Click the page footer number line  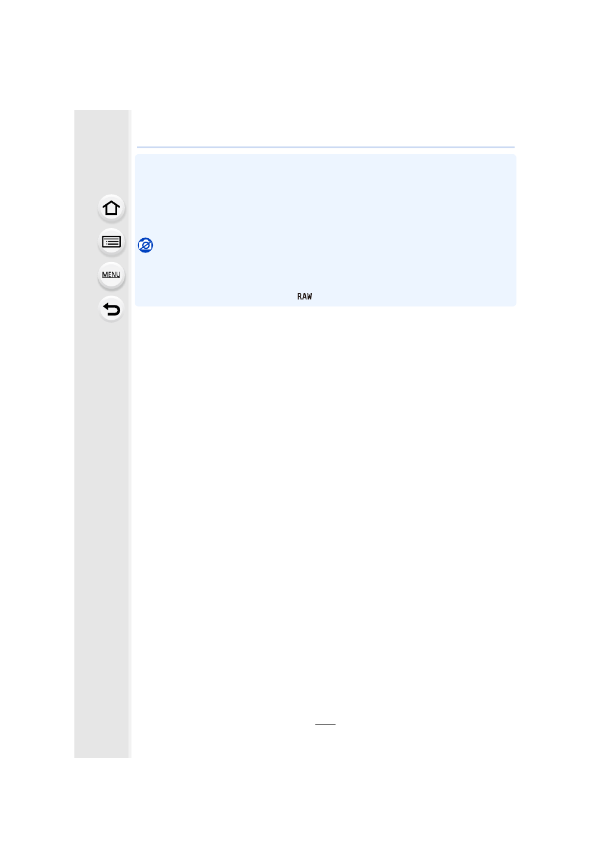pyautogui.click(x=325, y=723)
